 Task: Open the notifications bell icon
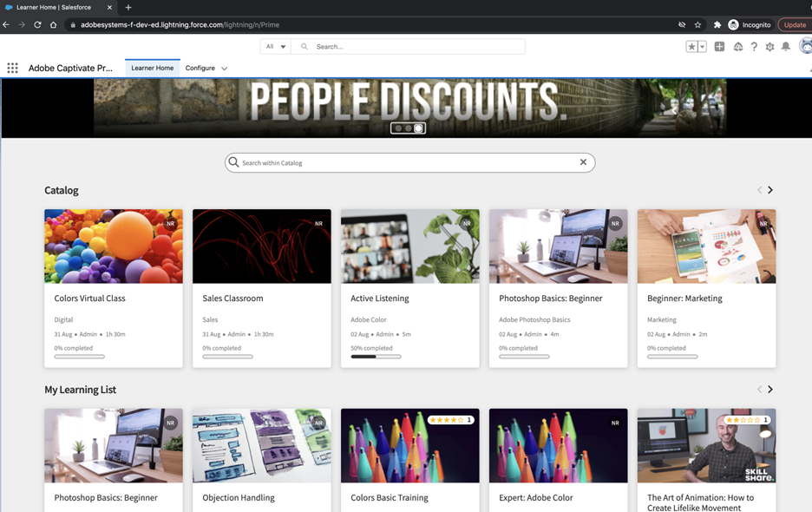(786, 47)
